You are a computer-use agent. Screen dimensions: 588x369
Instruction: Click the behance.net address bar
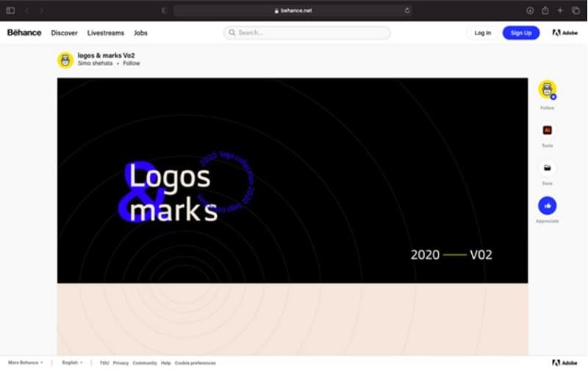[293, 10]
